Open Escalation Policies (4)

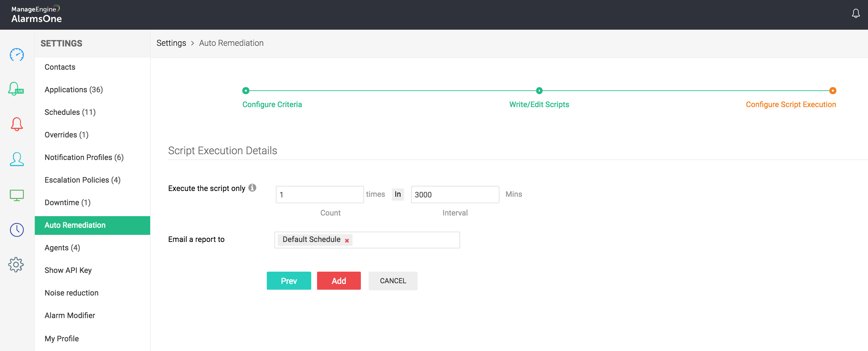pyautogui.click(x=82, y=180)
